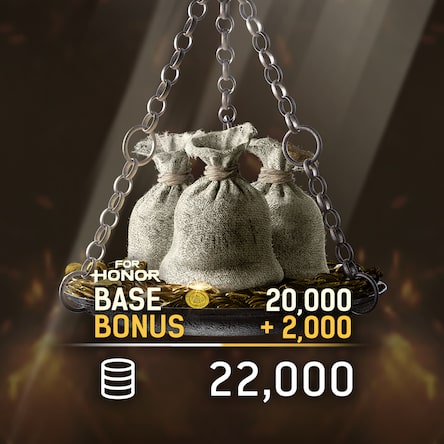Click the steel coin stack icon
The image size is (444, 444).
120,381
